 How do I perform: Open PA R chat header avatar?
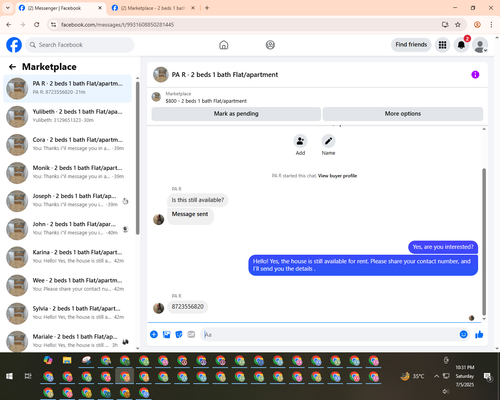[x=160, y=74]
